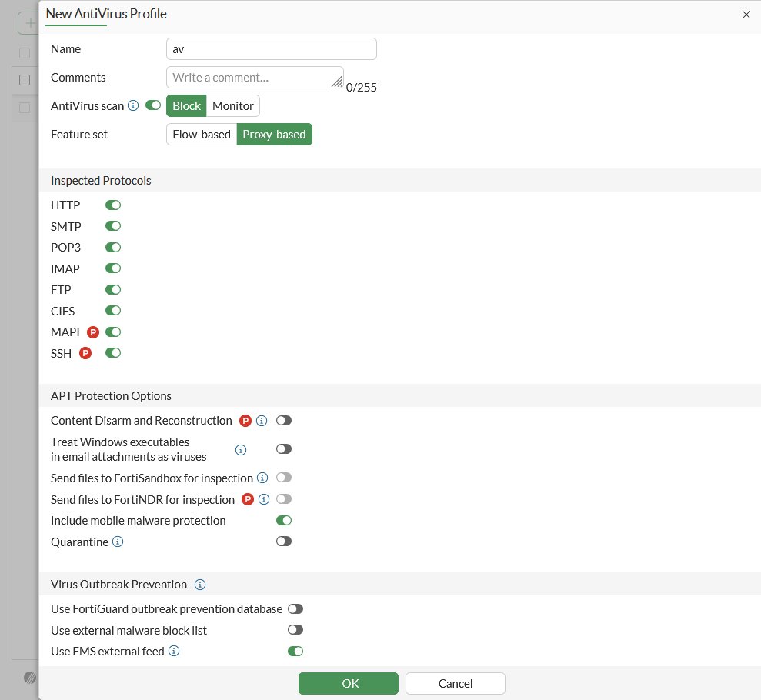This screenshot has height=700, width=761.
Task: Switch feature set to Flow-based
Action: point(202,135)
